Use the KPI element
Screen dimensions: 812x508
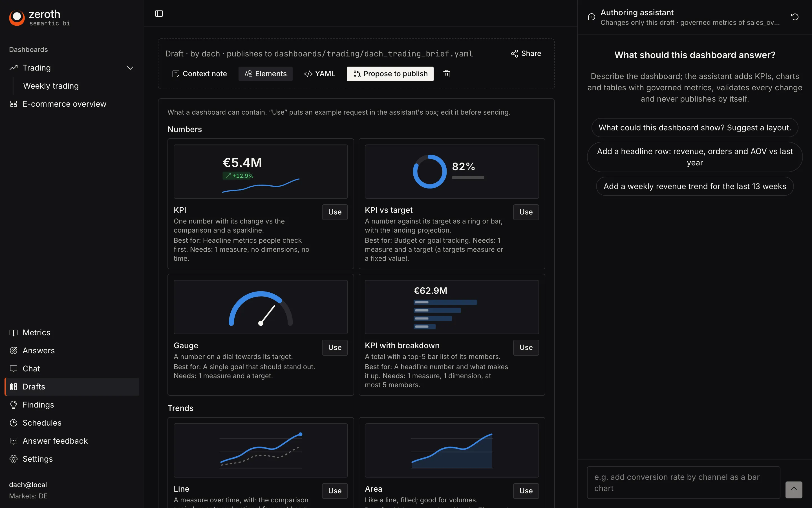(x=335, y=212)
